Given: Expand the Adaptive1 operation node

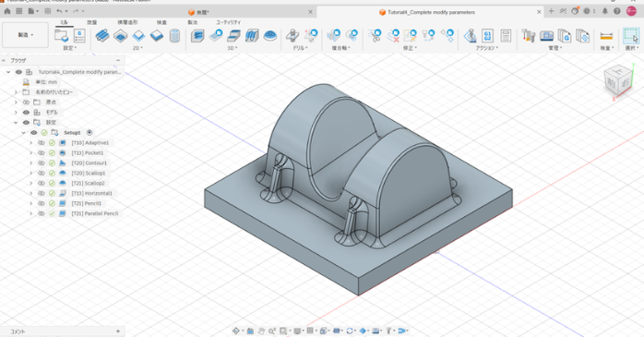Looking at the screenshot, I should pyautogui.click(x=30, y=142).
